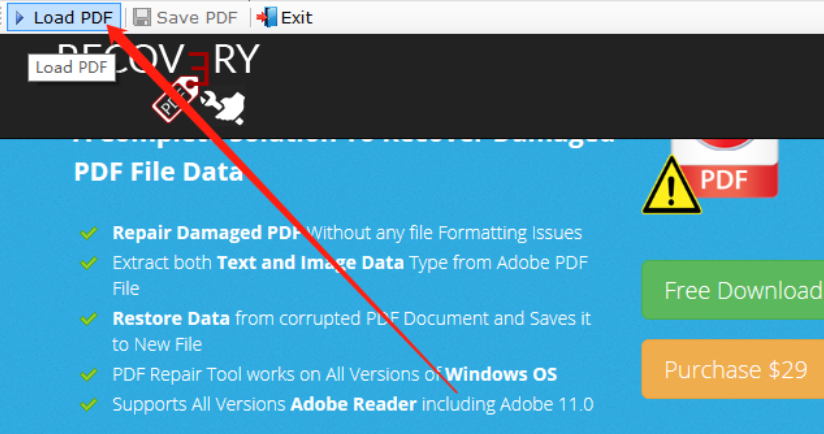Click the checkmark beside PDF Repair Tool works
This screenshot has width=824, height=434.
pos(89,376)
